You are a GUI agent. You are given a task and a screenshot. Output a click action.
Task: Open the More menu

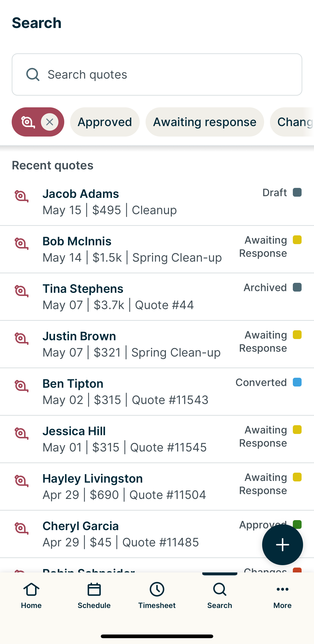tap(282, 595)
